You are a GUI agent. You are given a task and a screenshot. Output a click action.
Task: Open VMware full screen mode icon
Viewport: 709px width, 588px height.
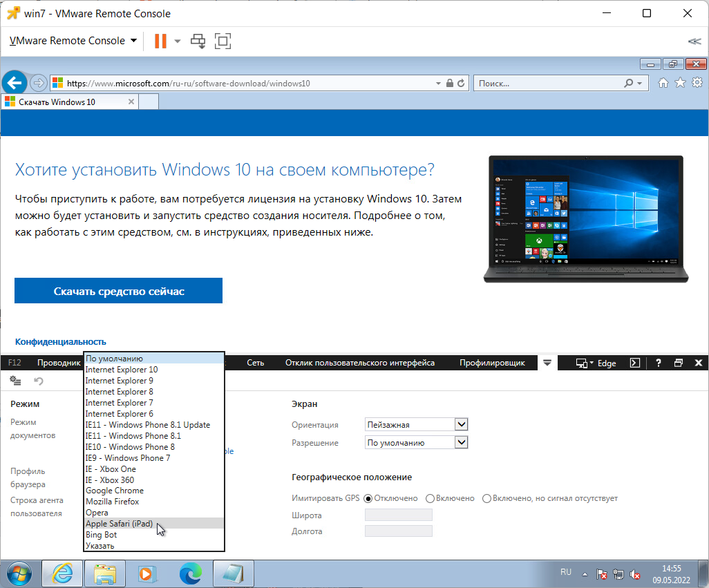[222, 41]
